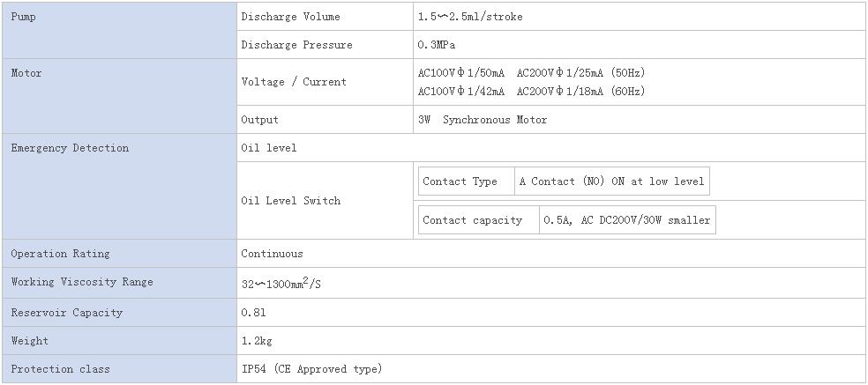Select the Oil Level Switch label
868x385 pixels.
(x=291, y=201)
